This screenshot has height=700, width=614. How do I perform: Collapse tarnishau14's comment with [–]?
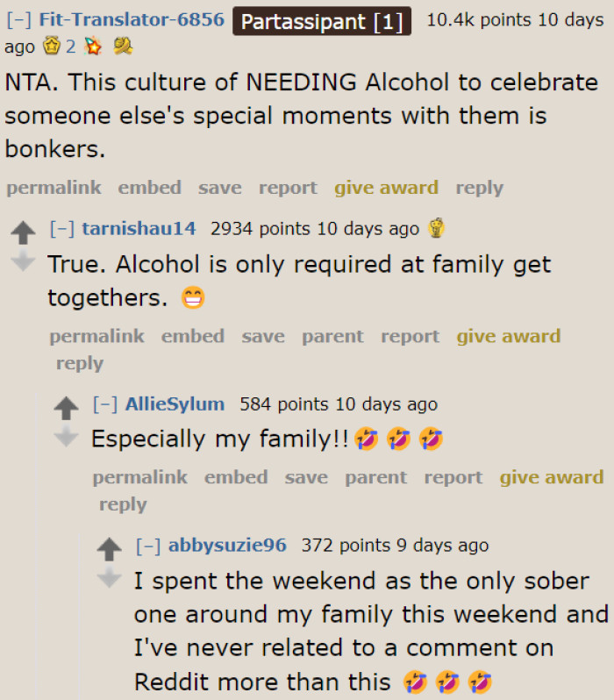click(61, 229)
